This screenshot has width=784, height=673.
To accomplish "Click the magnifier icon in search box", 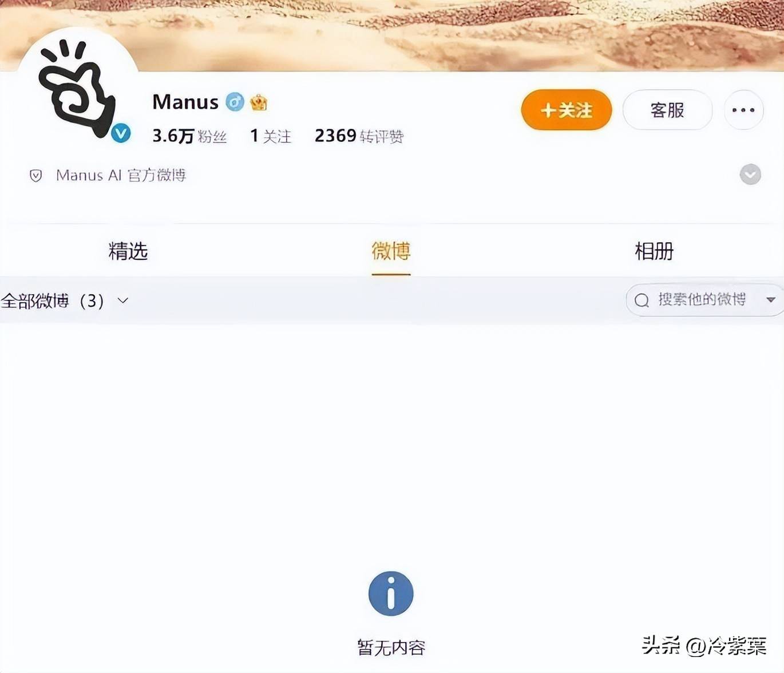I will (642, 300).
